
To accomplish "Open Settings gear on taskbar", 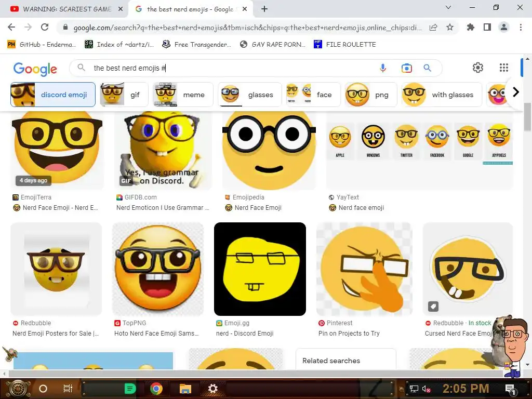I will pos(212,389).
